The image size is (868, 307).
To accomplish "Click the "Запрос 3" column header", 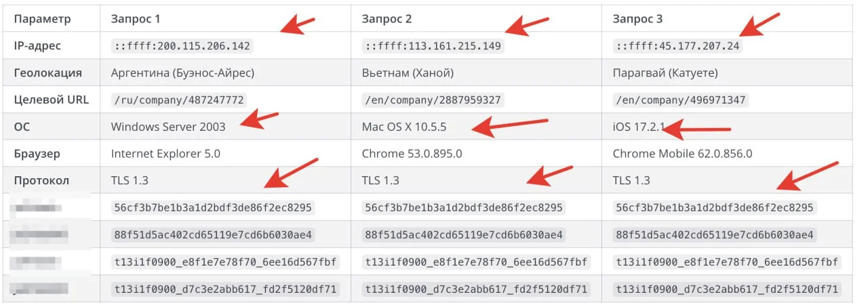I will click(x=637, y=19).
